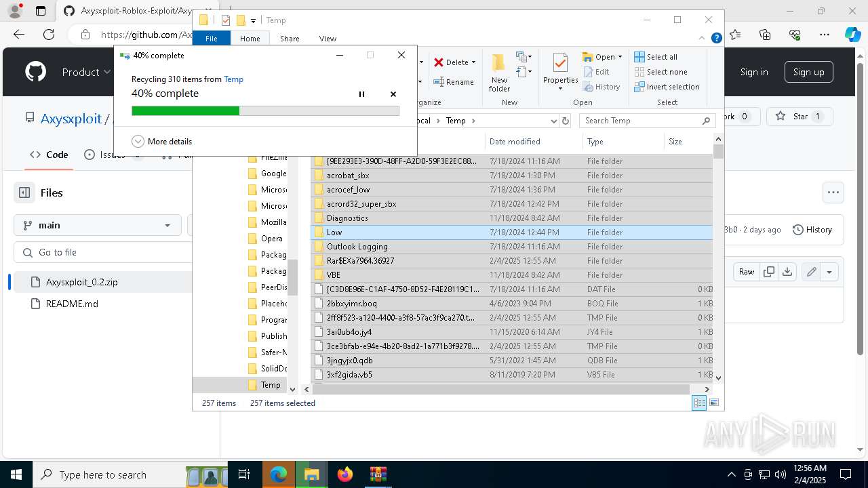Star the GitHub repository

800,117
